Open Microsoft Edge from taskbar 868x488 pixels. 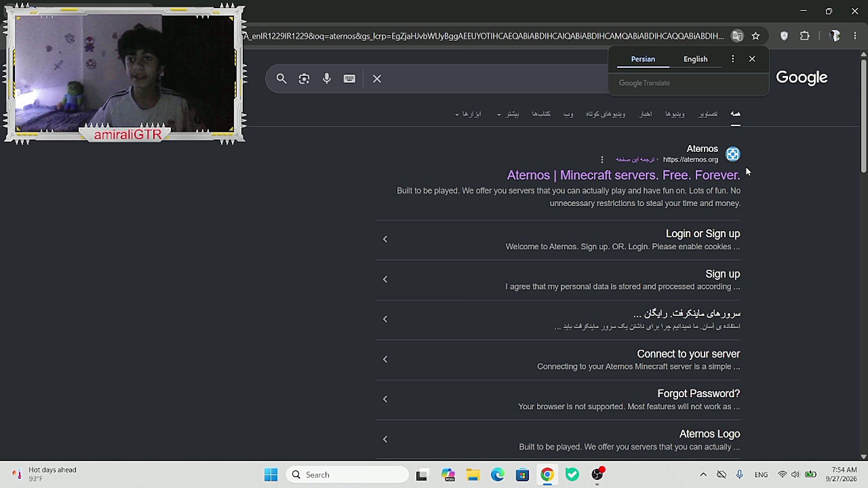pyautogui.click(x=498, y=474)
